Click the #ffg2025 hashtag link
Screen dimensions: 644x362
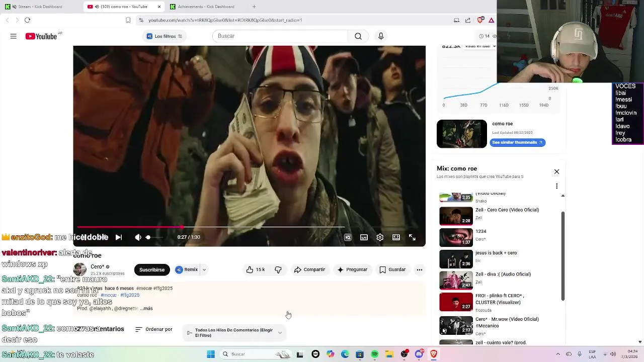(x=130, y=295)
